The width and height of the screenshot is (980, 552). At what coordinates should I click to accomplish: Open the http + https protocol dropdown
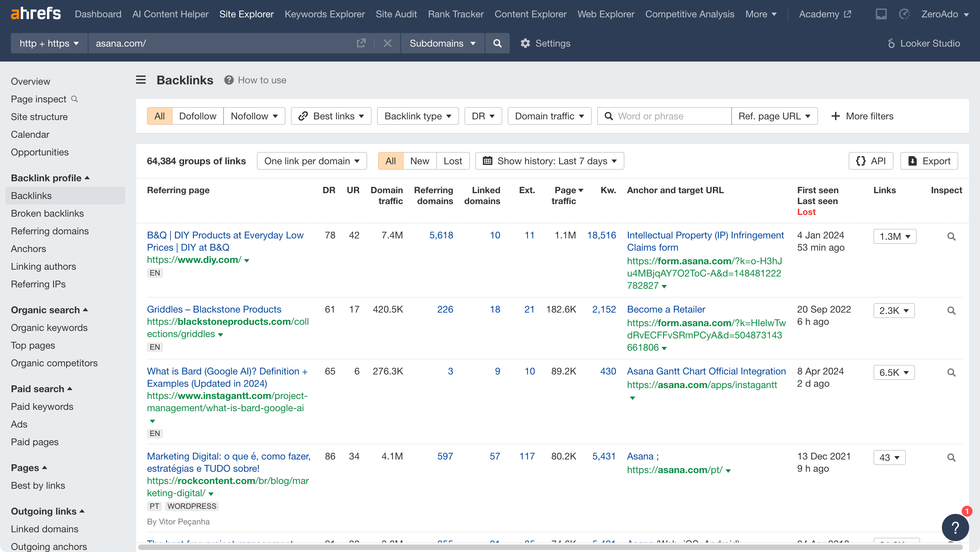[x=49, y=43]
